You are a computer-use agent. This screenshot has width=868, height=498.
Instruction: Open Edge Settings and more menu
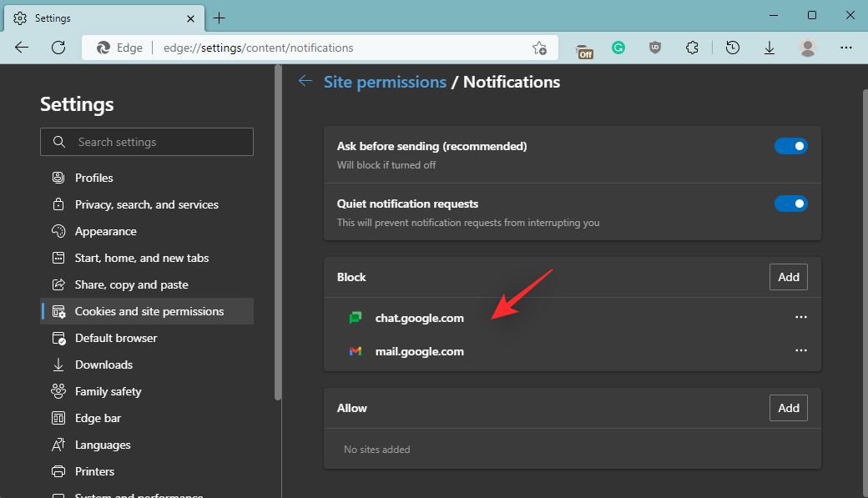(x=845, y=48)
